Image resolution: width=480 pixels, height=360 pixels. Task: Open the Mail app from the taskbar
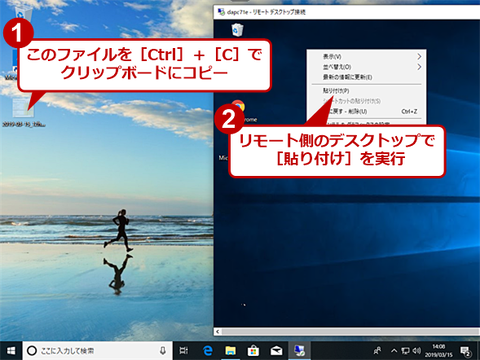pyautogui.click(x=276, y=351)
